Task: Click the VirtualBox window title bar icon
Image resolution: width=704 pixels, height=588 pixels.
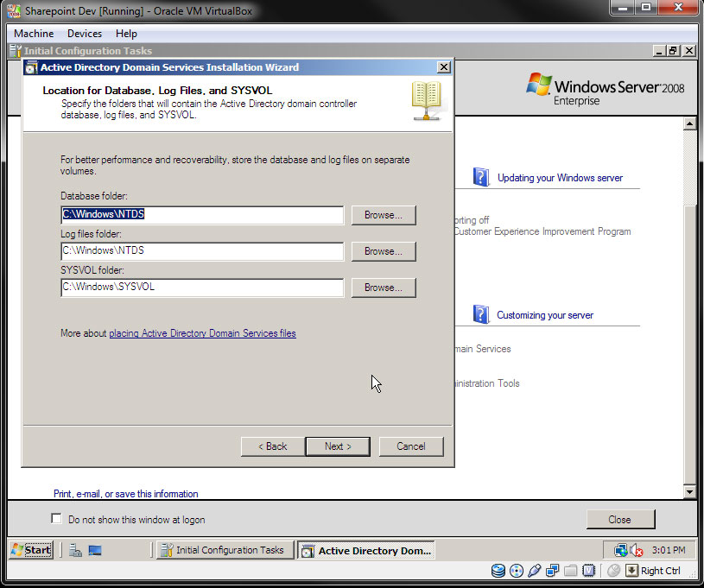Action: tap(14, 10)
